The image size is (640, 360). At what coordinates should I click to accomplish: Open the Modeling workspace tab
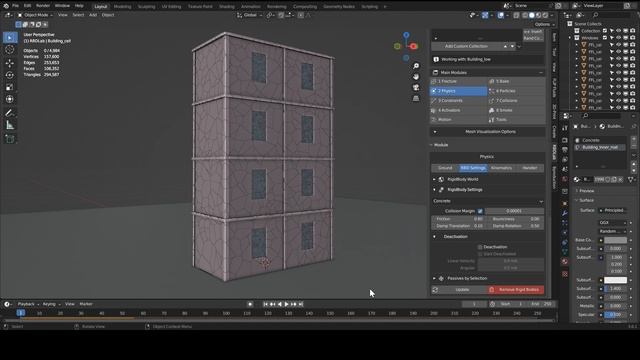[122, 7]
